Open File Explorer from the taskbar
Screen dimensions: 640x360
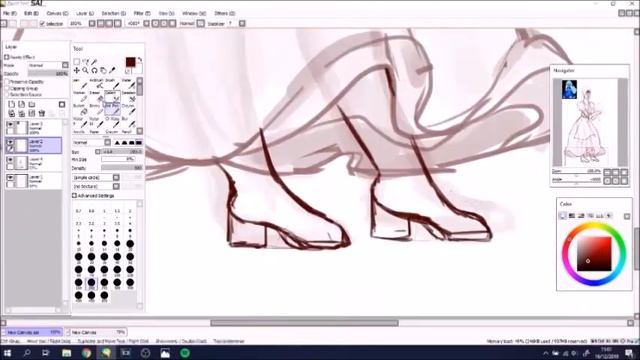(x=67, y=353)
